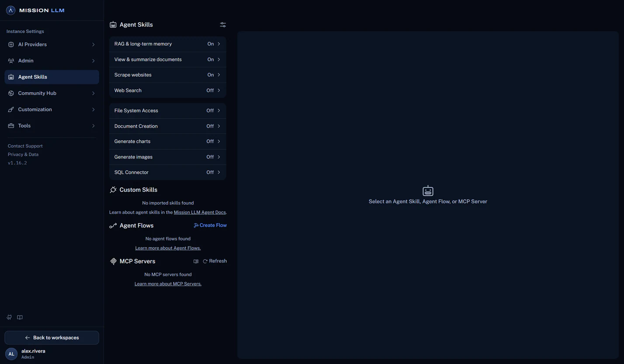Click the Community Hub globe icon
The height and width of the screenshot is (364, 624).
click(11, 93)
